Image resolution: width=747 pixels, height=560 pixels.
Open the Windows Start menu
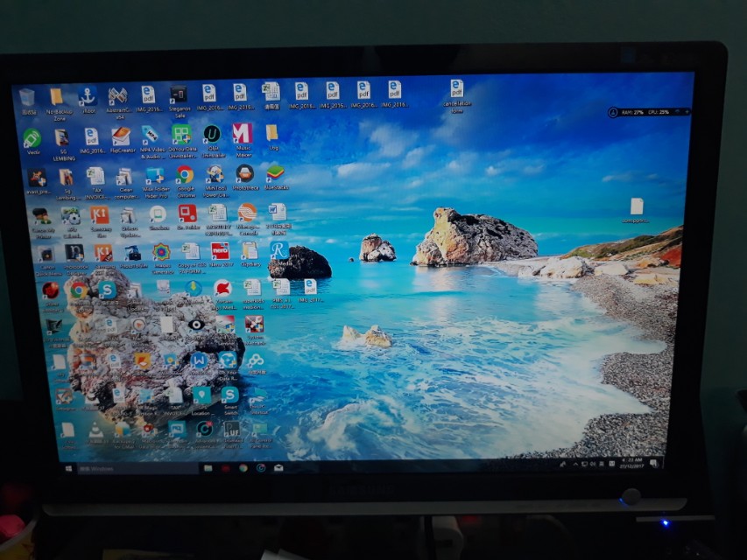pyautogui.click(x=68, y=467)
